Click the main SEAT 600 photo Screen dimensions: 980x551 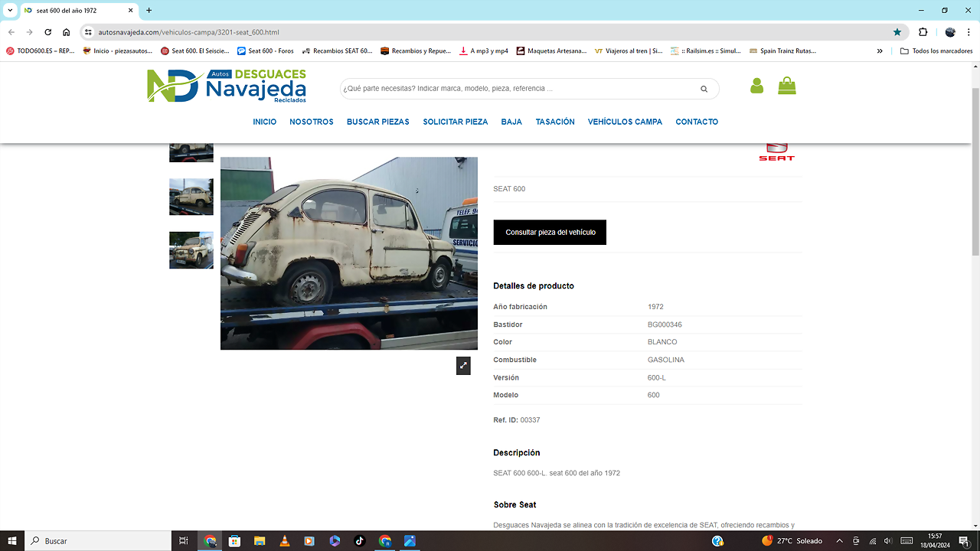(349, 253)
